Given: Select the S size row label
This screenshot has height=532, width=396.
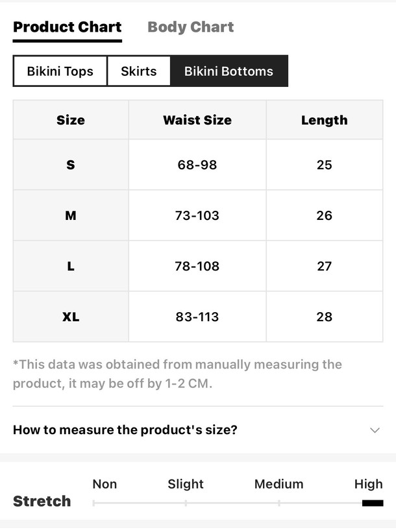Looking at the screenshot, I should click(71, 165).
